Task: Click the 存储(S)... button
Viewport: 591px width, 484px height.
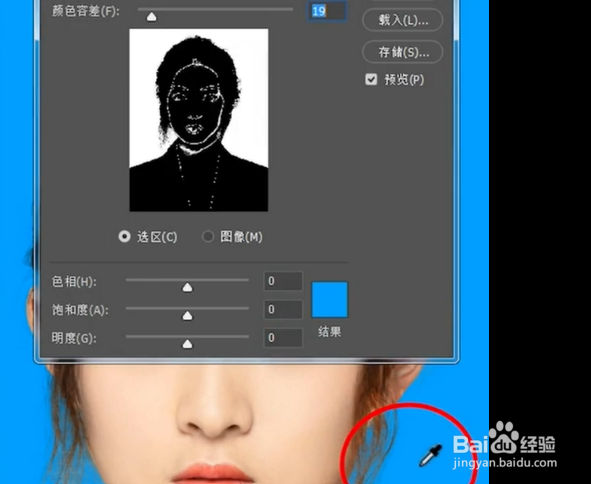Action: [x=403, y=52]
